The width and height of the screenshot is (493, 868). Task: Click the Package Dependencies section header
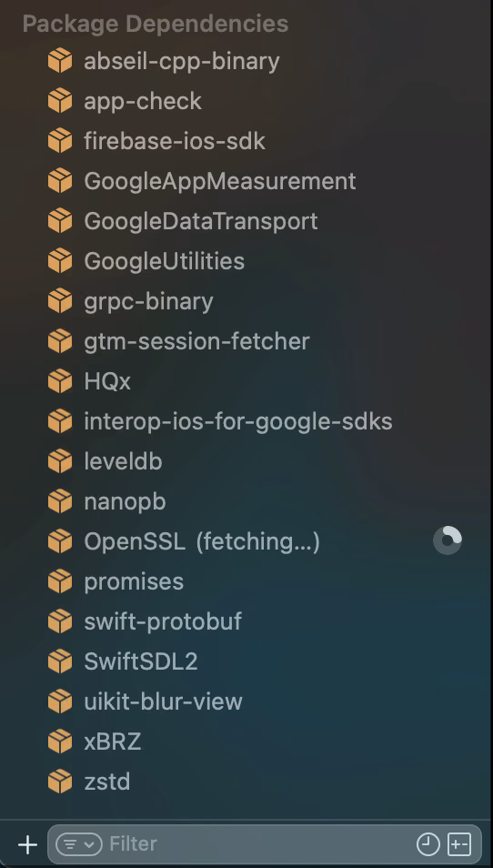pos(156,24)
